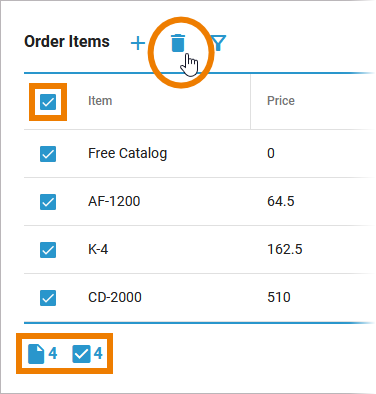Select the CD-2000 item name
Screen dimensions: 376x394
point(115,297)
